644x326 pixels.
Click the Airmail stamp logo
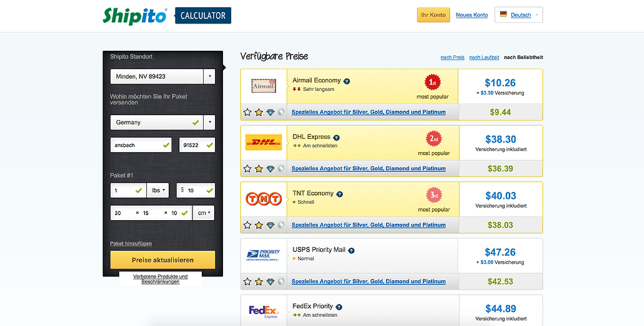264,86
